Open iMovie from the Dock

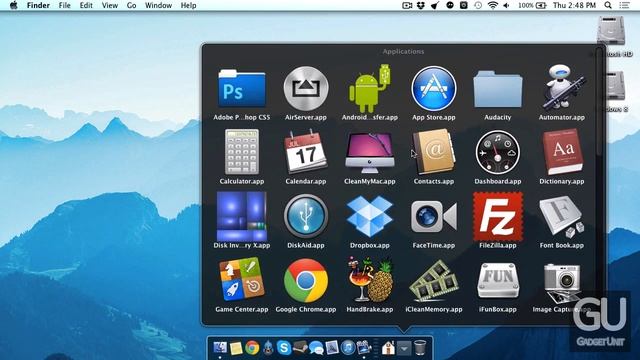364,348
